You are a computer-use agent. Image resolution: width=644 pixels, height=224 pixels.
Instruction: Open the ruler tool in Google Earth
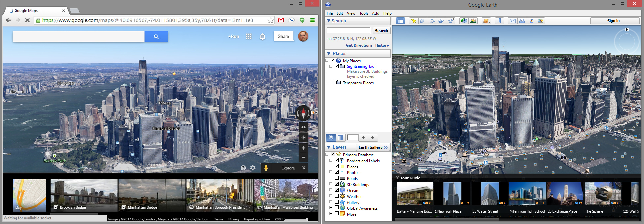(499, 21)
